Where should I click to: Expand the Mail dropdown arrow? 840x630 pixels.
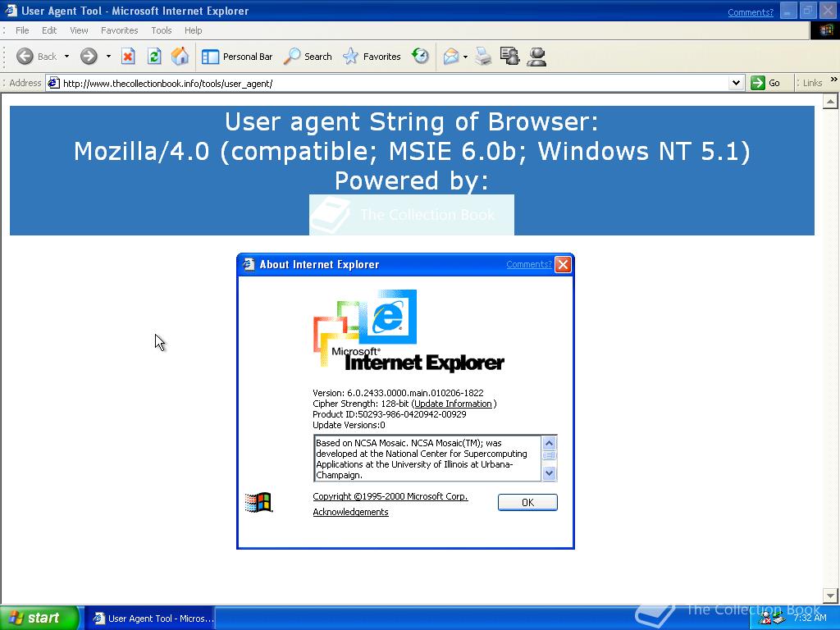tap(465, 57)
